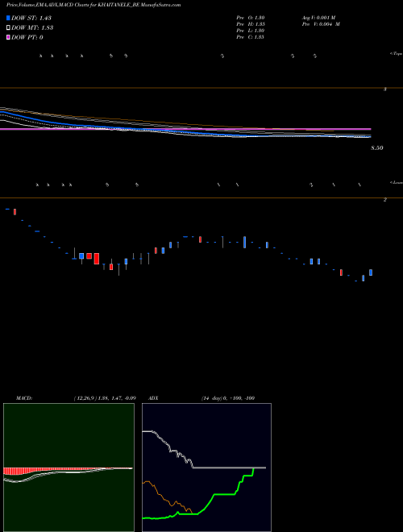
Task: Click the price axis label '3'
Action: pos(384,89)
